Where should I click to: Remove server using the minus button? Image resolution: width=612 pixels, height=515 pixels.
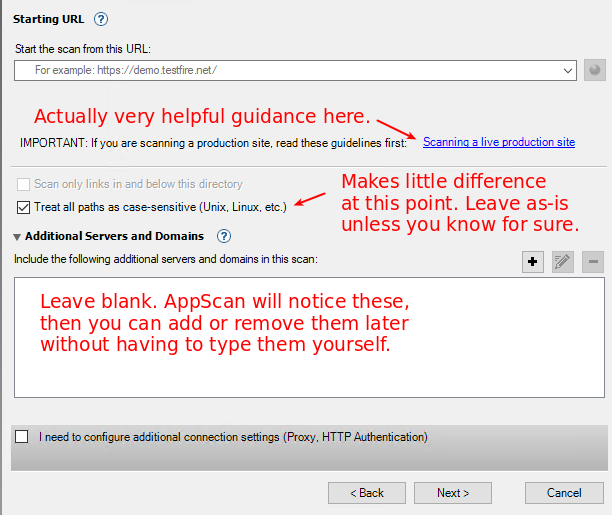point(592,262)
